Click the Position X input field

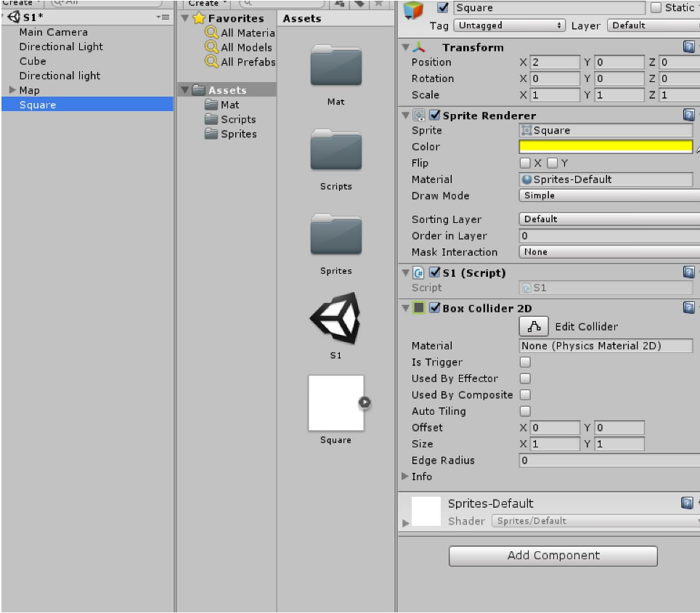pyautogui.click(x=555, y=62)
